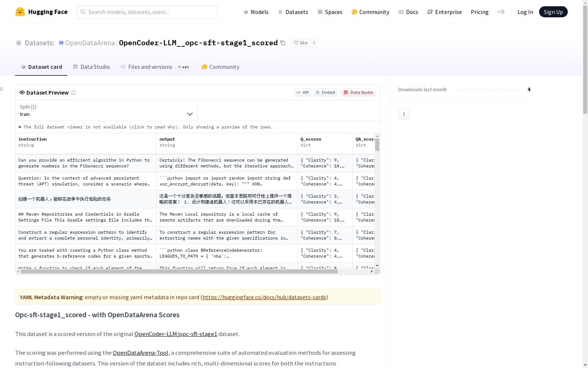Open the table of contents sidebar icon
588x368 pixels.
(x=2, y=89)
